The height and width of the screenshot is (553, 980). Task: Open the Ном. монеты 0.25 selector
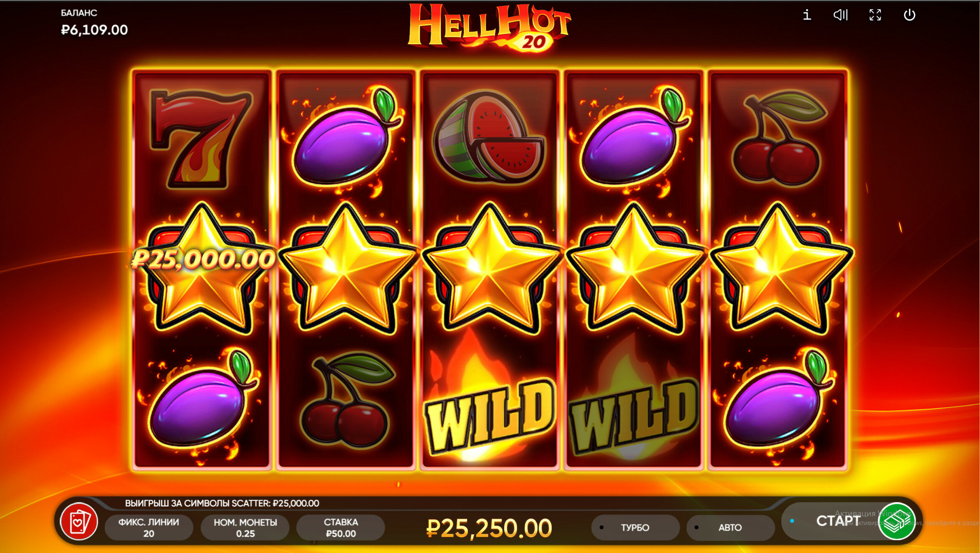coord(245,528)
